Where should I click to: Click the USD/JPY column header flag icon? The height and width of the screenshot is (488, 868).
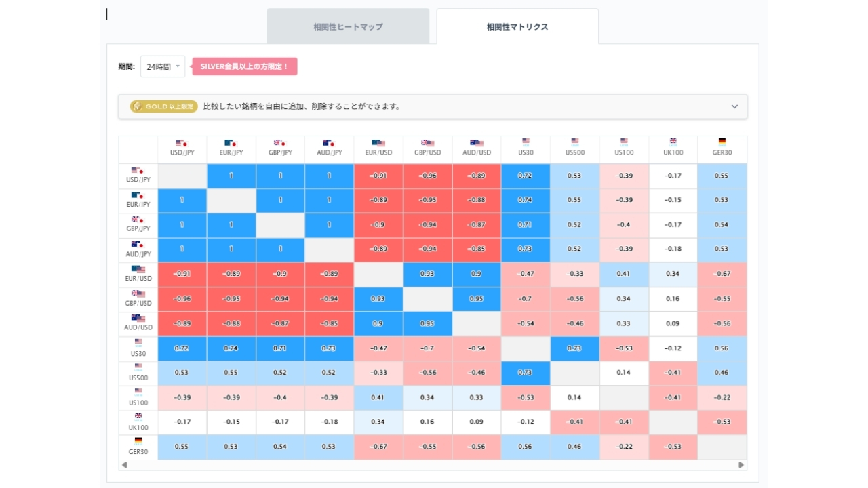(182, 143)
